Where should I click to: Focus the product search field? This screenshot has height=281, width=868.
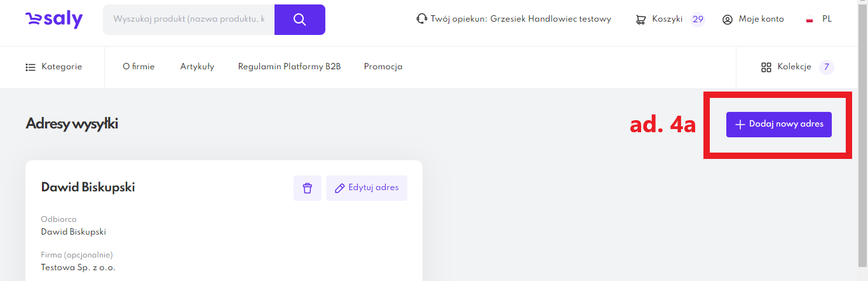click(189, 20)
